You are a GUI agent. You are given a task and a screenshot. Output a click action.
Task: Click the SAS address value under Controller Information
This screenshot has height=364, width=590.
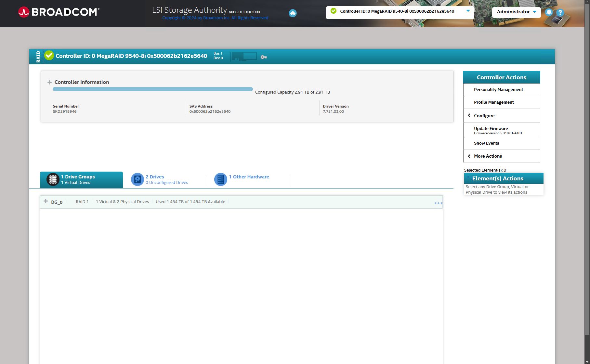[x=210, y=111]
